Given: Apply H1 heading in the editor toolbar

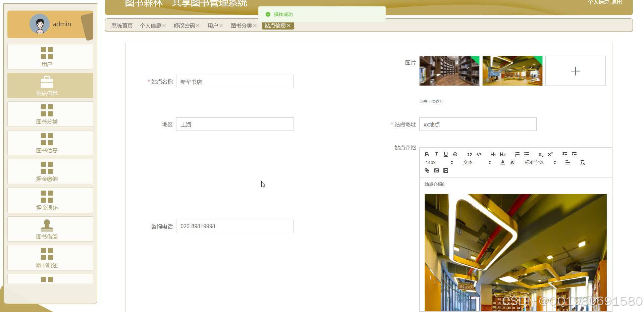Looking at the screenshot, I should [493, 154].
